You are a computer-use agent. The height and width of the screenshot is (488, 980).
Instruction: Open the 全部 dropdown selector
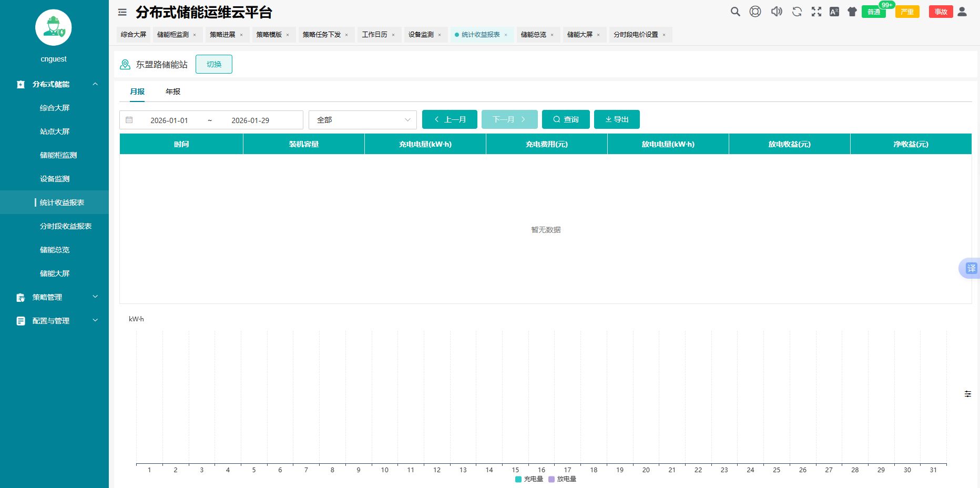pos(362,120)
